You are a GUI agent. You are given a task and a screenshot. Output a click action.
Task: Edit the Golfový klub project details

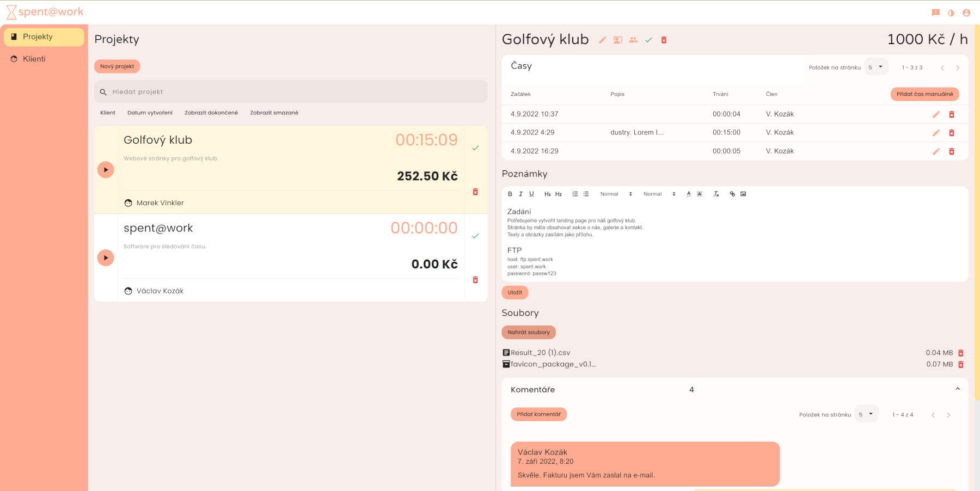603,40
